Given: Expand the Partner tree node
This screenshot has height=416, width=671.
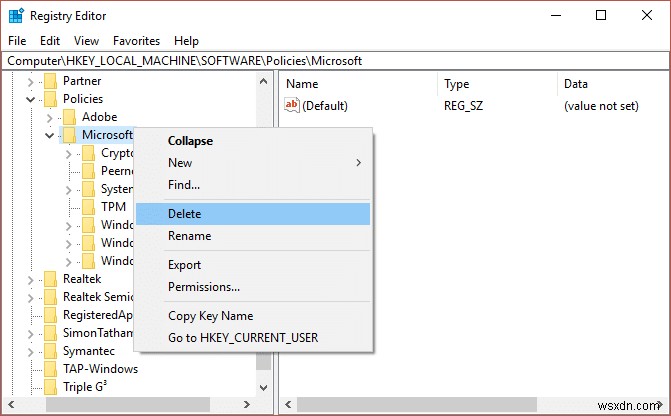Looking at the screenshot, I should pos(30,81).
